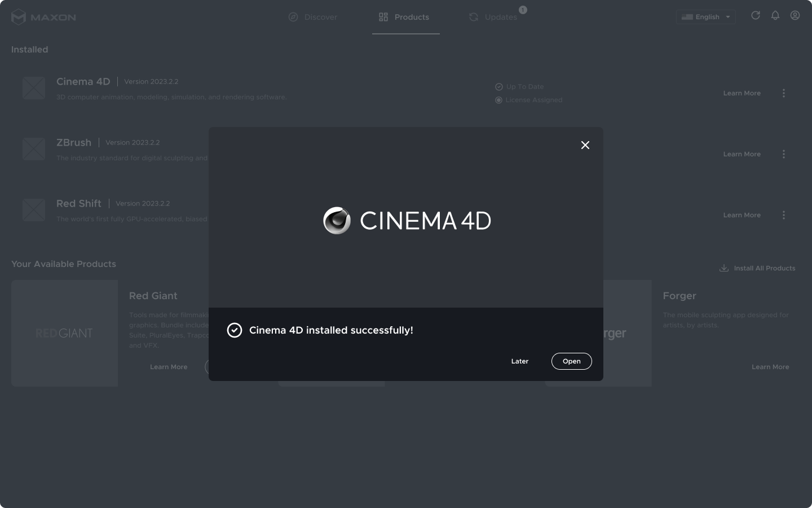
Task: Choose Later in the install dialog
Action: pyautogui.click(x=520, y=361)
